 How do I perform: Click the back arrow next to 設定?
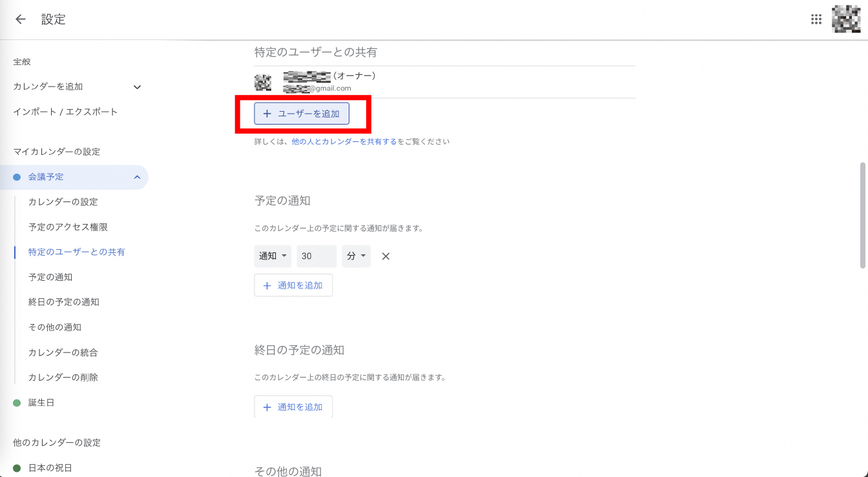[x=21, y=19]
